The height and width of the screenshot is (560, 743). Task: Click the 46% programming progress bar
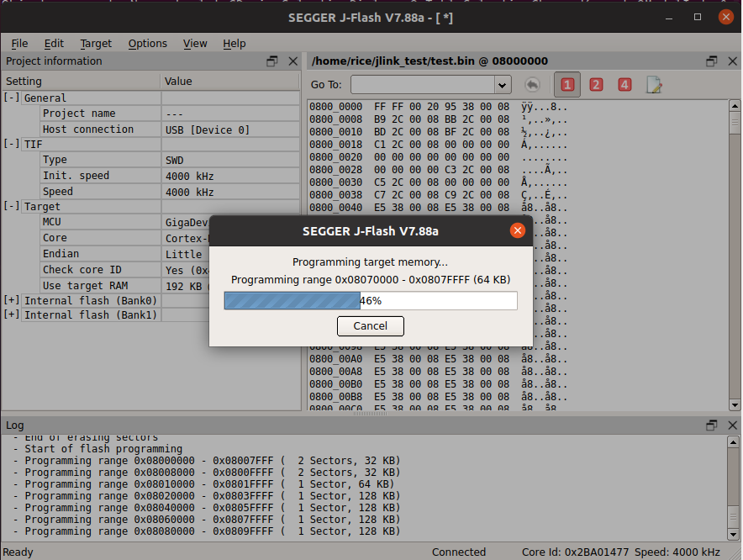(x=371, y=301)
